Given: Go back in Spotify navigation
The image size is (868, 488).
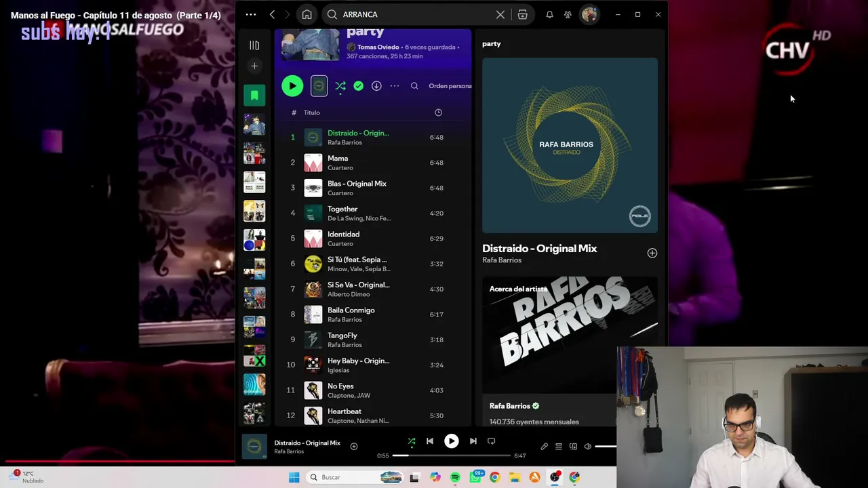Looking at the screenshot, I should 272,14.
